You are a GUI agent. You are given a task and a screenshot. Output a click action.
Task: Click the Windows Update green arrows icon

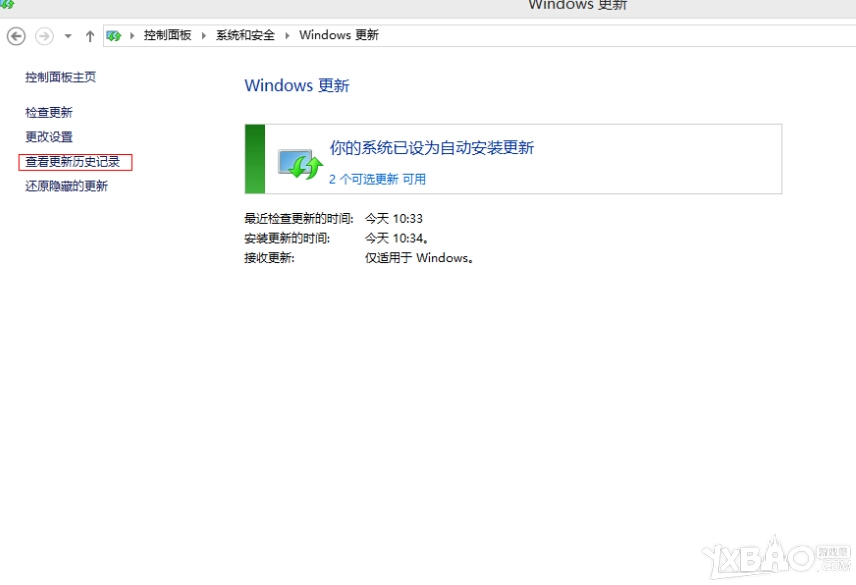pos(299,160)
